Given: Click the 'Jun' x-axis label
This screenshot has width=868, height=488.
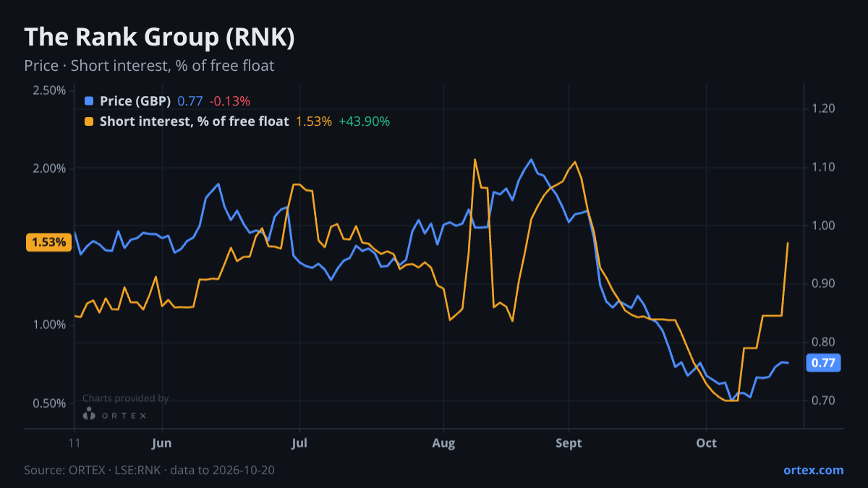Looking at the screenshot, I should coord(163,443).
